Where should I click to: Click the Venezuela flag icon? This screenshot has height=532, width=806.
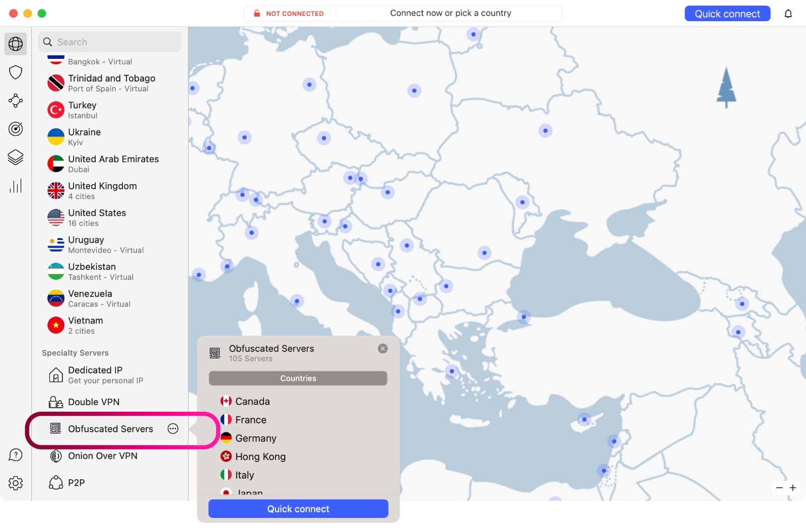tap(56, 298)
